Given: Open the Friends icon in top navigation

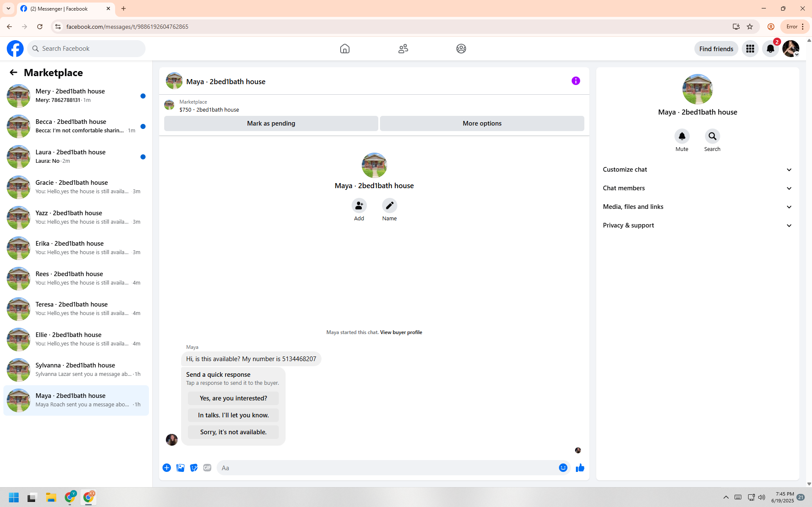Looking at the screenshot, I should (403, 49).
